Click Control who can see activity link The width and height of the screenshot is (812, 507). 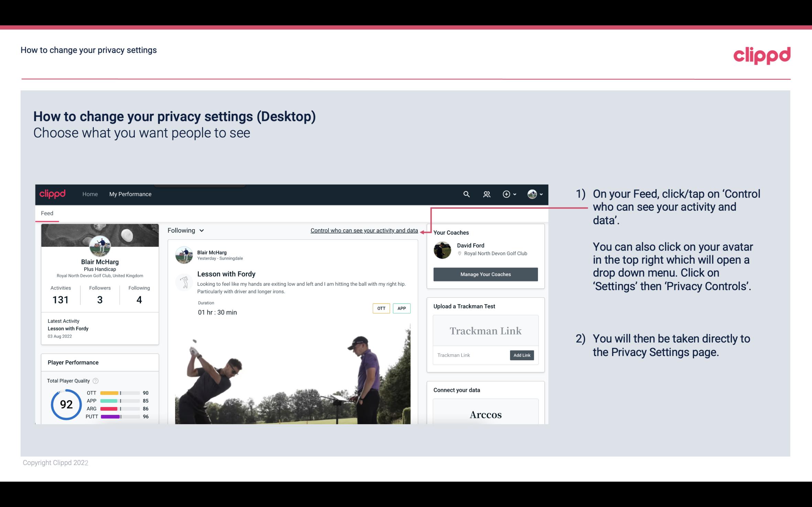tap(364, 230)
